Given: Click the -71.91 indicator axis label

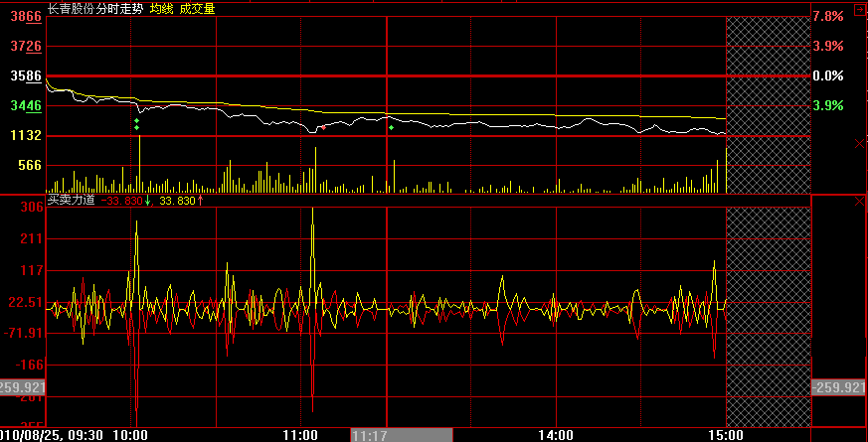Looking at the screenshot, I should coord(24,334).
